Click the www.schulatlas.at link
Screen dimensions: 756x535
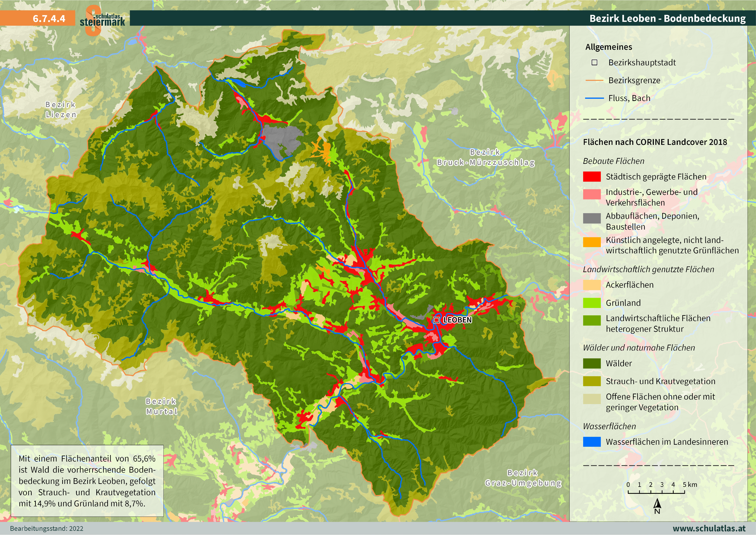[709, 528]
